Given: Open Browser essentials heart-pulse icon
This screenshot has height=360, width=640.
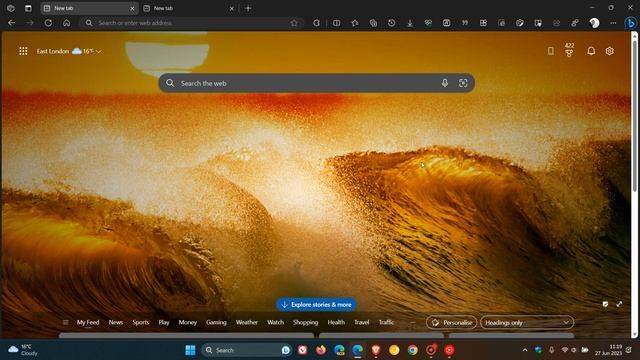Looking at the screenshot, I should tap(428, 23).
